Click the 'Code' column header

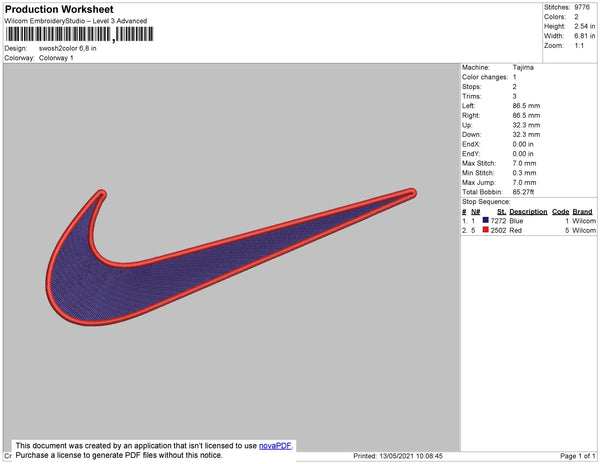[x=561, y=212]
